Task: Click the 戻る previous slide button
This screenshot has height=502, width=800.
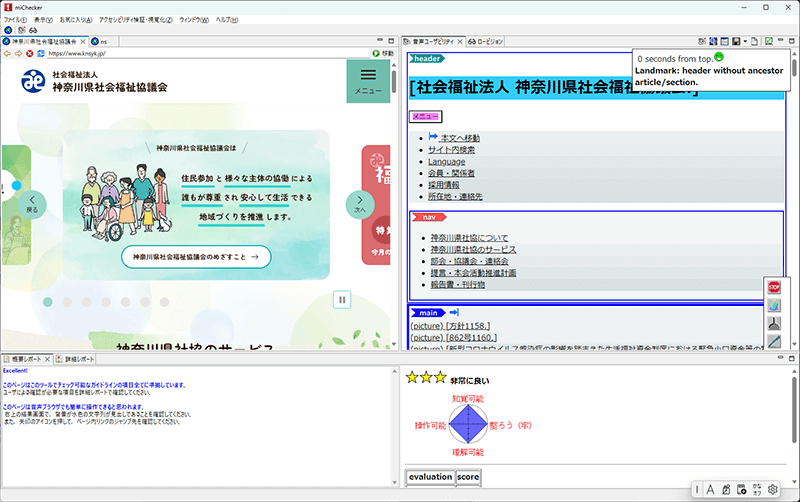Action: coord(32,205)
